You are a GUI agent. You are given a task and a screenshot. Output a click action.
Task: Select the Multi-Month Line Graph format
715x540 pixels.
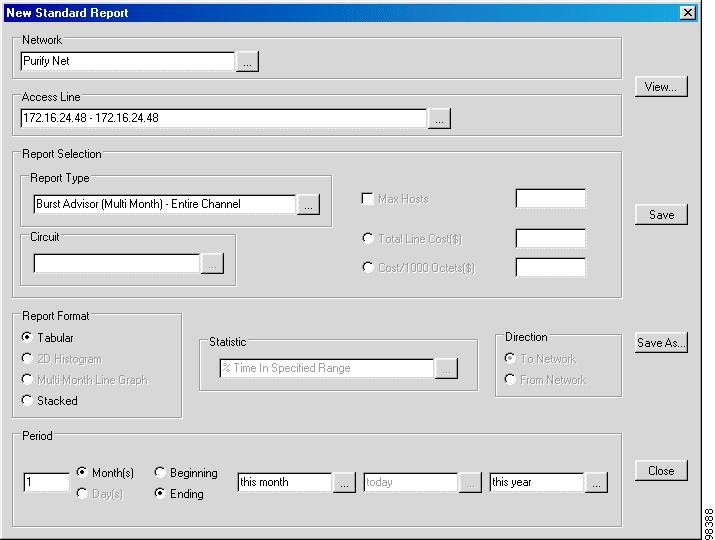27,379
